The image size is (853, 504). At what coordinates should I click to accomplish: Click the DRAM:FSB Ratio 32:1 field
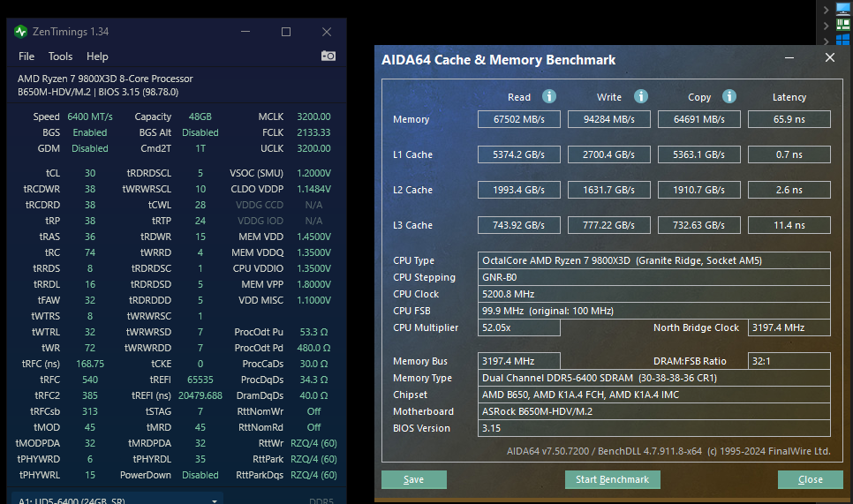789,361
